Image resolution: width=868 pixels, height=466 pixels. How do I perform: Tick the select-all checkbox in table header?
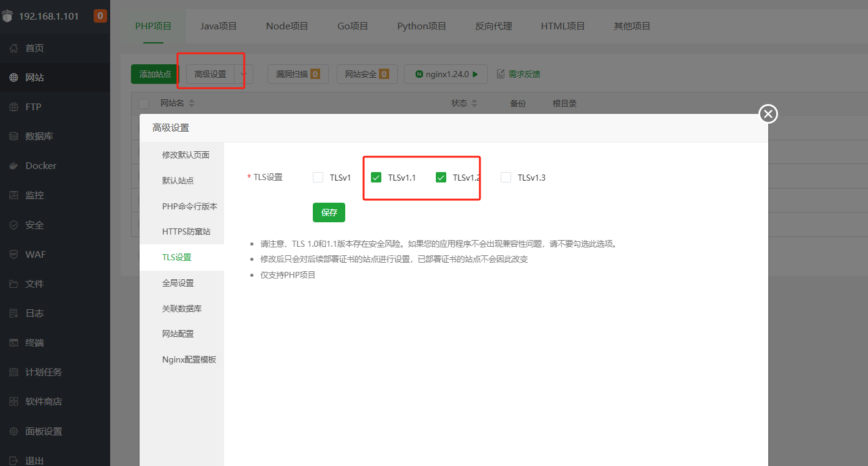(x=144, y=103)
